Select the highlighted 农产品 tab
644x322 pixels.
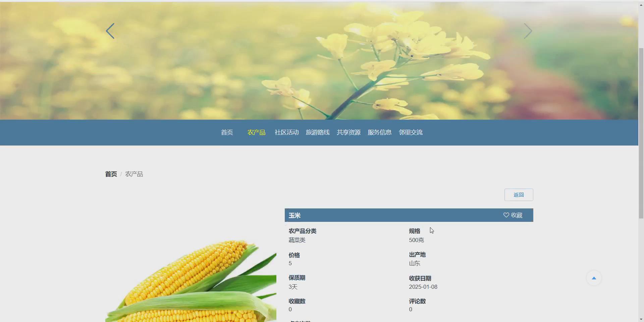(x=256, y=132)
